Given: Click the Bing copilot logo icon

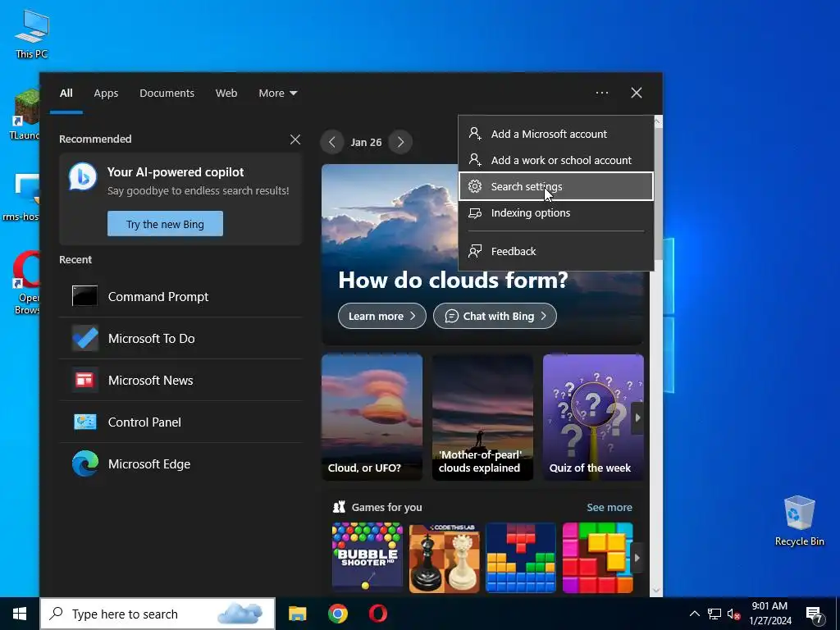Looking at the screenshot, I should tap(83, 177).
